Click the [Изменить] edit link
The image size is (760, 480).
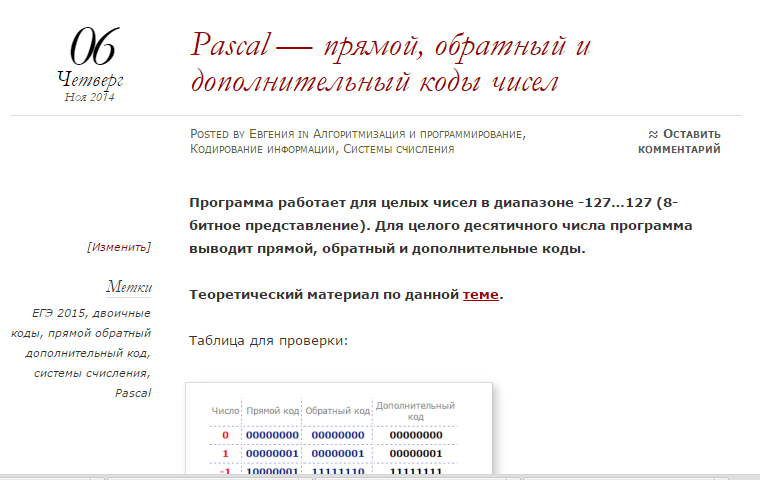[118, 247]
